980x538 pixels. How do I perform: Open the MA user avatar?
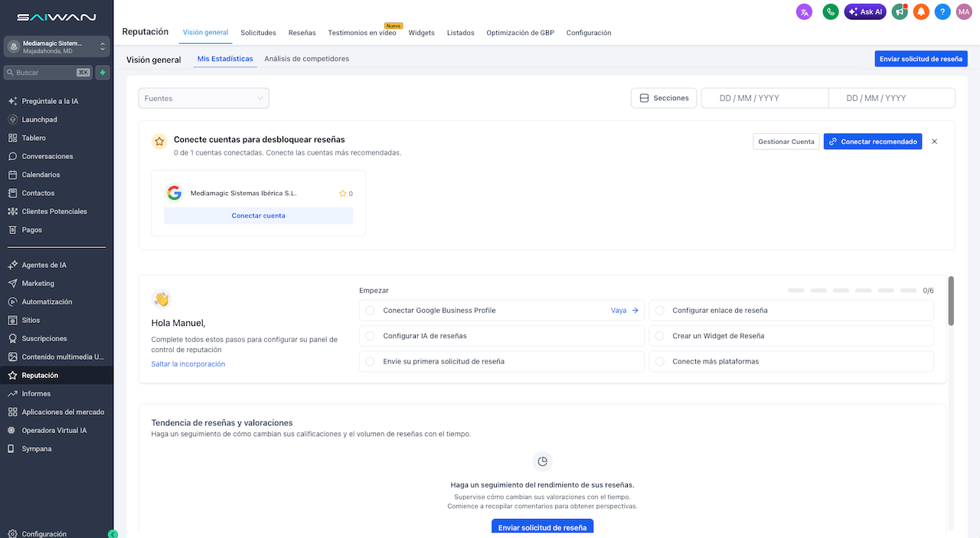(x=963, y=11)
